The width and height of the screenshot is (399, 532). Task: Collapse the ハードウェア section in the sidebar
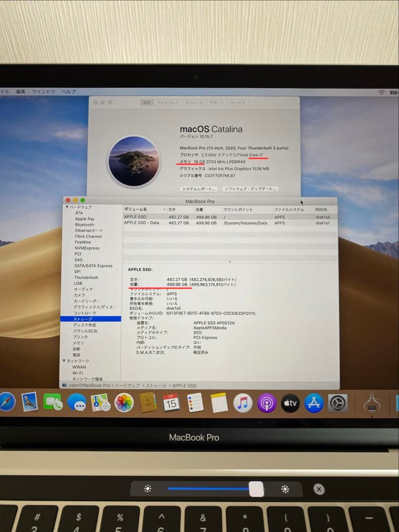(x=67, y=208)
